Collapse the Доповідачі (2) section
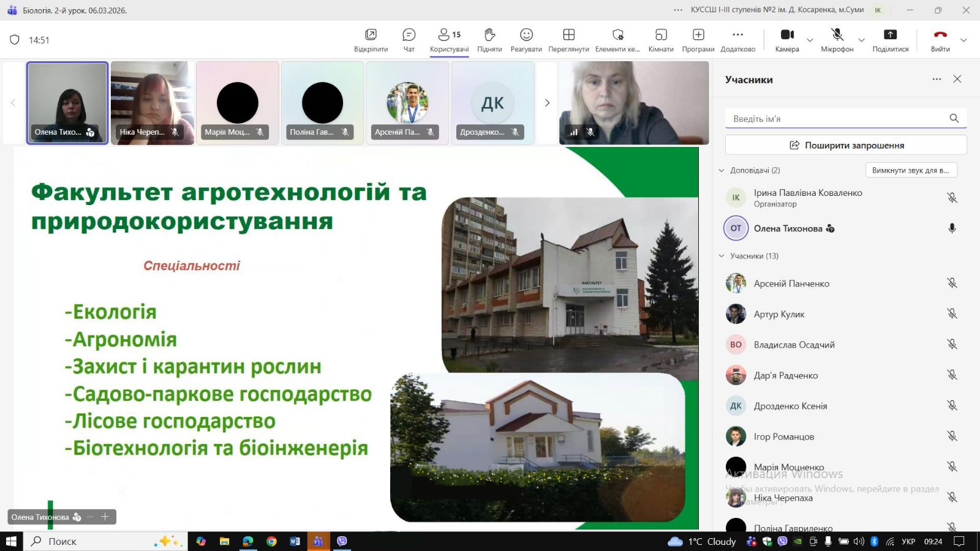Image resolution: width=980 pixels, height=551 pixels. [722, 170]
